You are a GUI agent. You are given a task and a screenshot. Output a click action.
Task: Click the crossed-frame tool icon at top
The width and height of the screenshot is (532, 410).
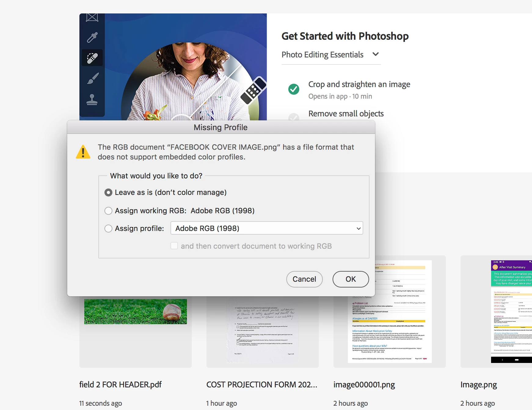pyautogui.click(x=92, y=17)
